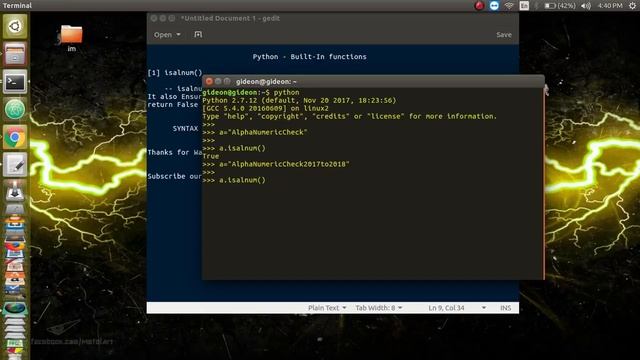The height and width of the screenshot is (360, 640).
Task: Open the battery 42% indicator menu
Action: [560, 6]
